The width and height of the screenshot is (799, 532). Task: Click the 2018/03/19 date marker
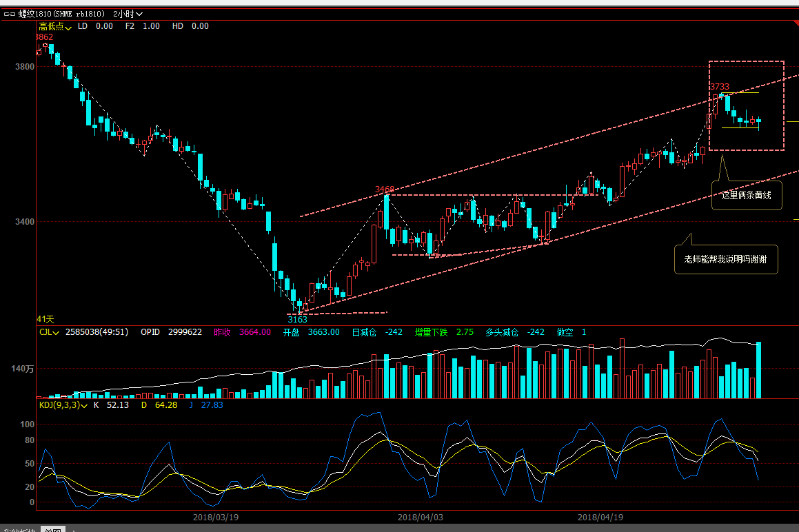click(216, 517)
